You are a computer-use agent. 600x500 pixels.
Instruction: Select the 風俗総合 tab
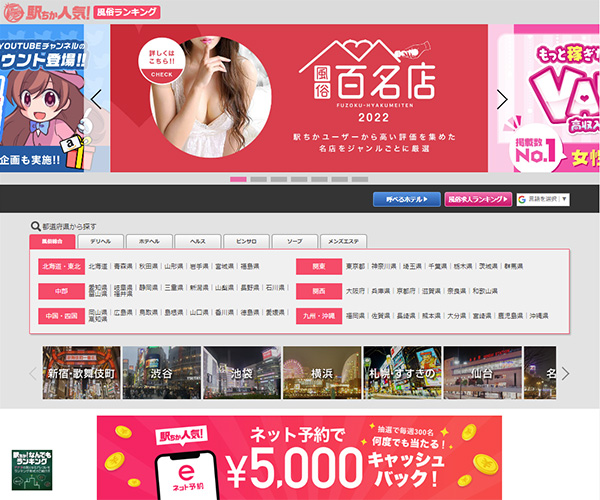click(x=52, y=241)
